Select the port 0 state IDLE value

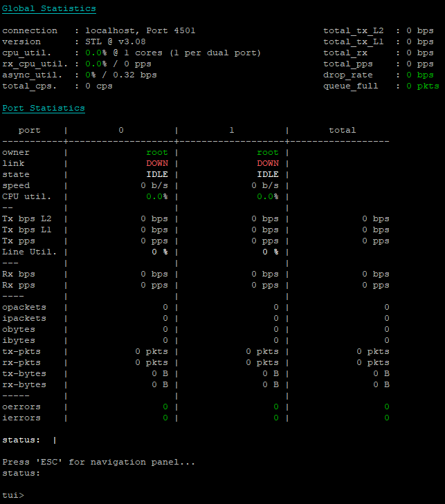point(157,174)
